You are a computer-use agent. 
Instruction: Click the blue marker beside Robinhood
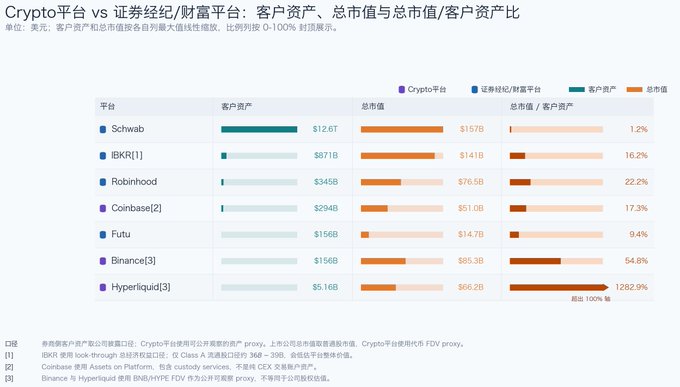tap(103, 182)
